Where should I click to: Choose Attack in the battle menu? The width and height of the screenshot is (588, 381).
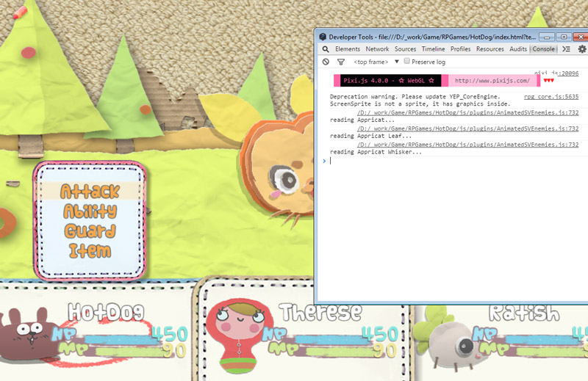[x=90, y=191]
